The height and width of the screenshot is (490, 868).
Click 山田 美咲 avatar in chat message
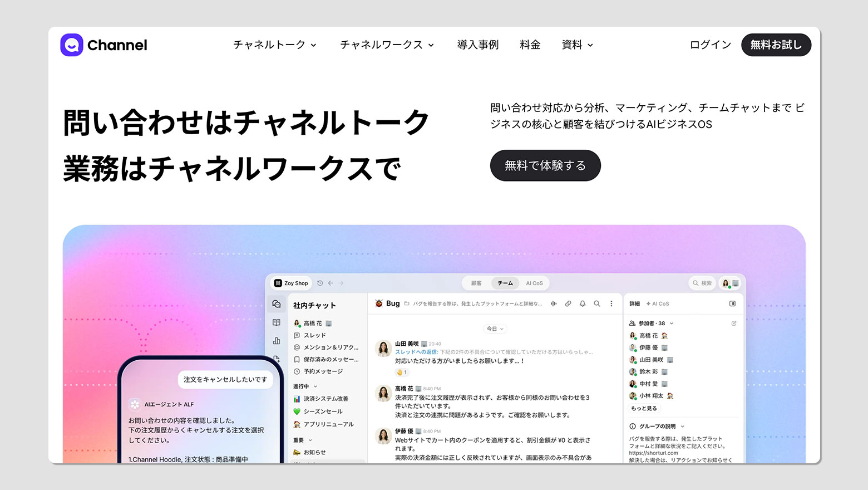(x=384, y=349)
